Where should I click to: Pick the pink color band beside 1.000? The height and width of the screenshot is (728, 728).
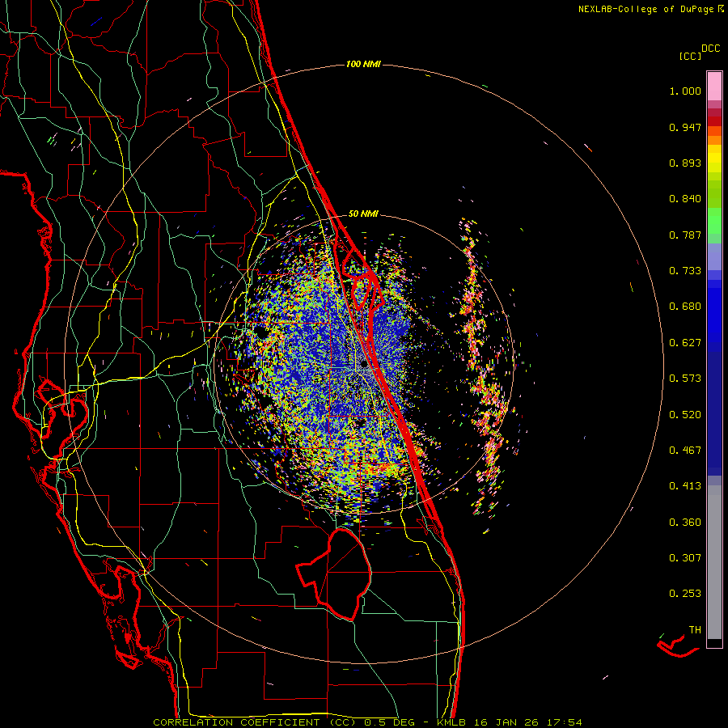714,87
